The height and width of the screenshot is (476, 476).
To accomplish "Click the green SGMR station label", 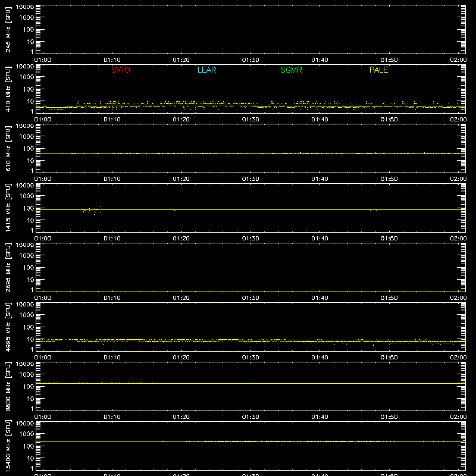I will [x=291, y=70].
